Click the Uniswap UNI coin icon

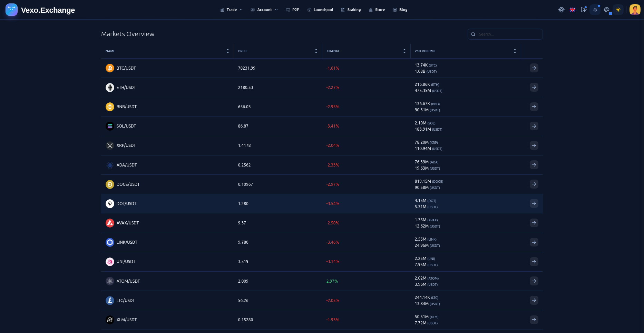(x=110, y=262)
